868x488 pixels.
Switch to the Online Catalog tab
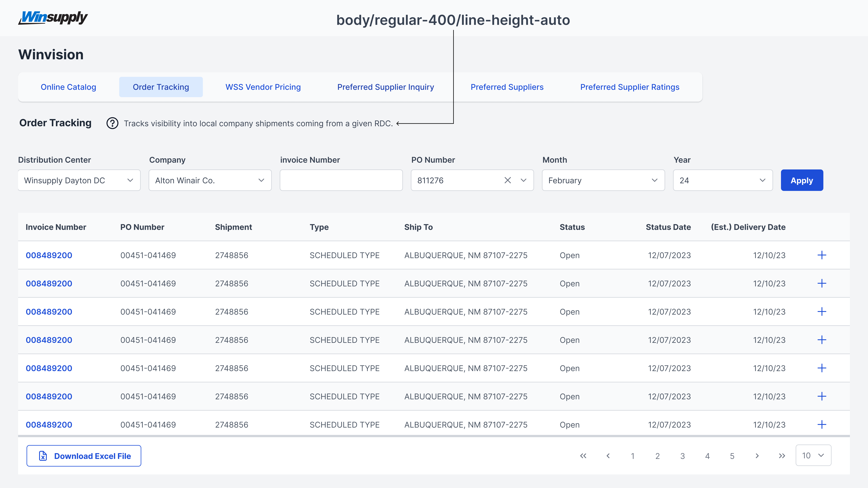tap(68, 87)
